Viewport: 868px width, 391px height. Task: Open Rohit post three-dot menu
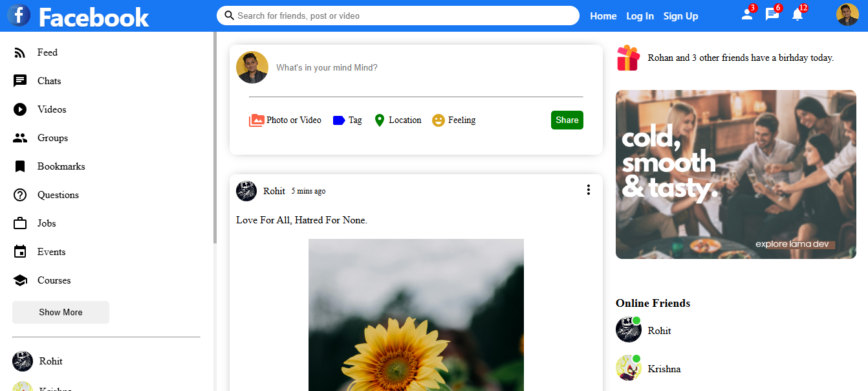pos(588,190)
